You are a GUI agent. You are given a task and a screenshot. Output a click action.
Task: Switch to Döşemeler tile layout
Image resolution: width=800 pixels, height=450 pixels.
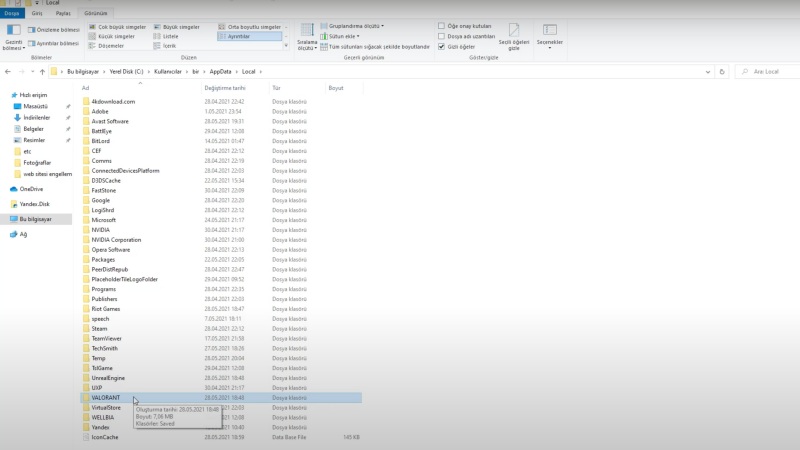(x=107, y=46)
